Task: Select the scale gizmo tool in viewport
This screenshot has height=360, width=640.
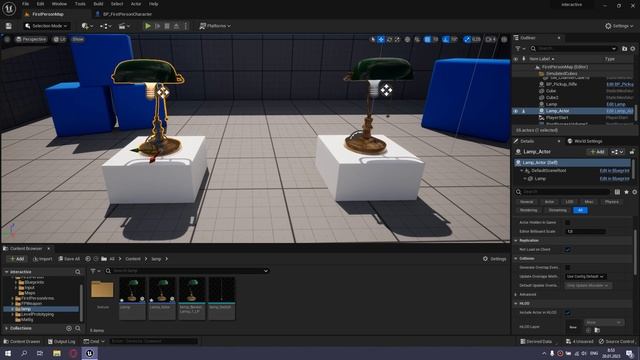Action: tap(398, 39)
